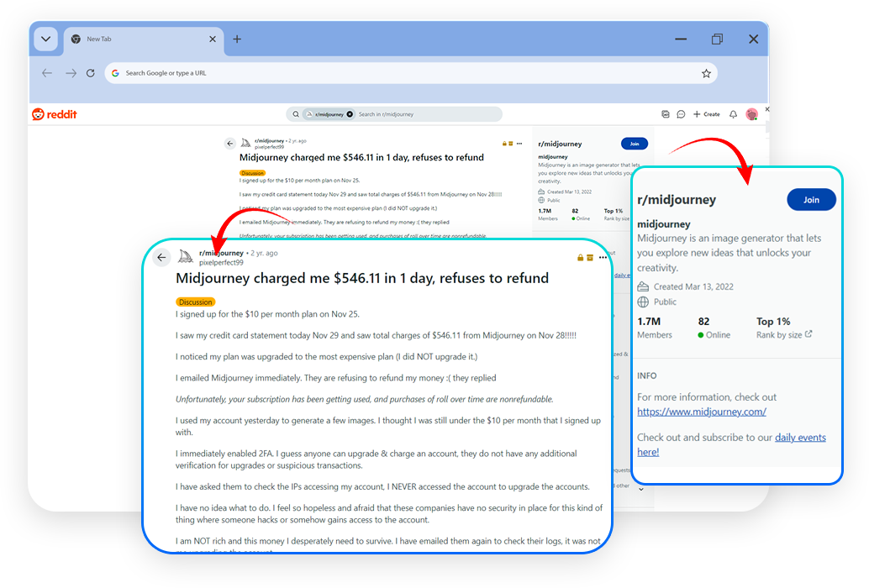Image resolution: width=869 pixels, height=588 pixels.
Task: Click "I immediately enabled 2FA" paragraph in the enlarged post
Action: pyautogui.click(x=377, y=459)
